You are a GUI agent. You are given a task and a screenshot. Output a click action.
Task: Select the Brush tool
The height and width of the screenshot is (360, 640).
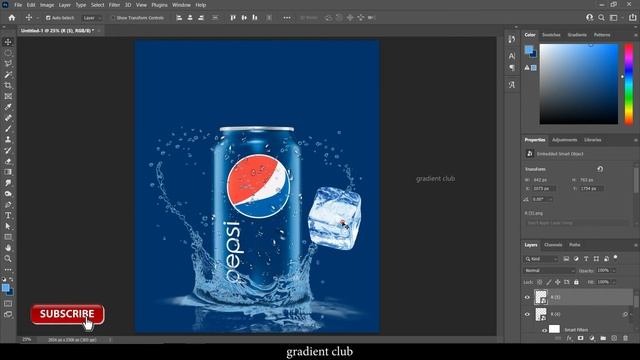(8, 129)
